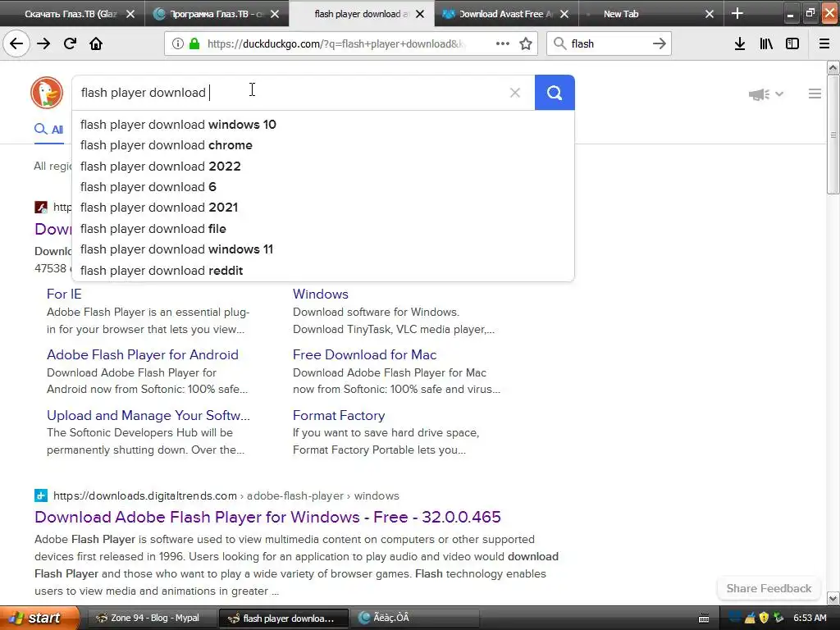Open the library bookmarks icon
Screen dimensions: 840x630
[766, 43]
